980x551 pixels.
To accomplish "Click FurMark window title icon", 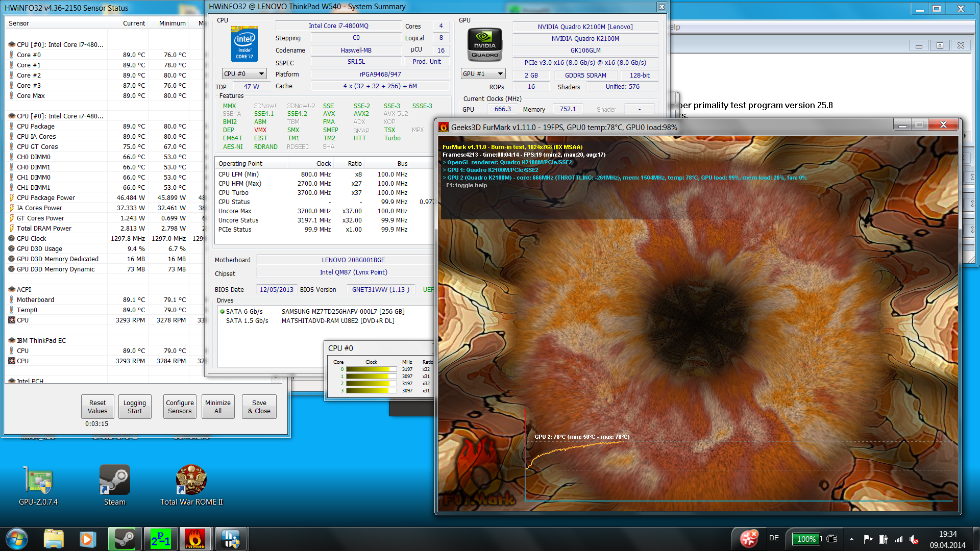I will (x=443, y=127).
